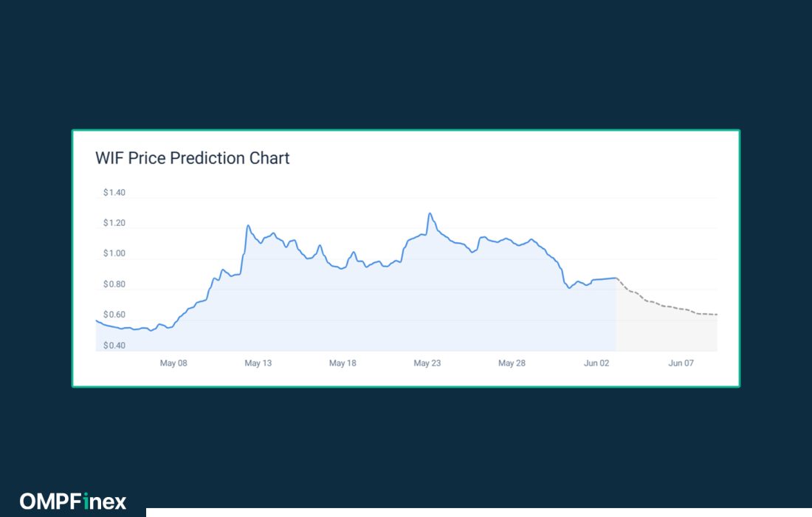Click the $1.20 axis label
The width and height of the screenshot is (812, 517).
point(114,223)
